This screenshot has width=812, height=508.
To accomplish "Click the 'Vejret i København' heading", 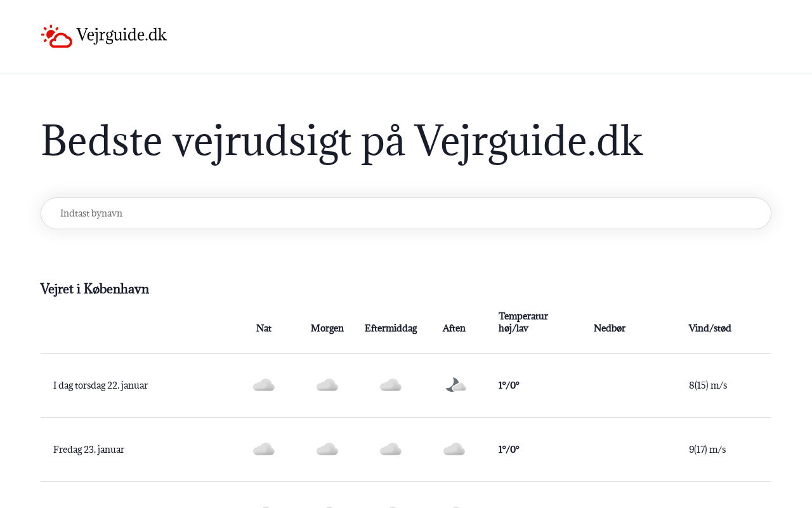I will pyautogui.click(x=95, y=289).
